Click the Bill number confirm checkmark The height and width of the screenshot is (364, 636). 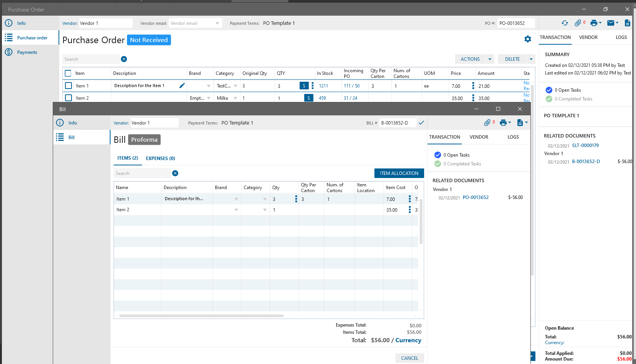[421, 123]
